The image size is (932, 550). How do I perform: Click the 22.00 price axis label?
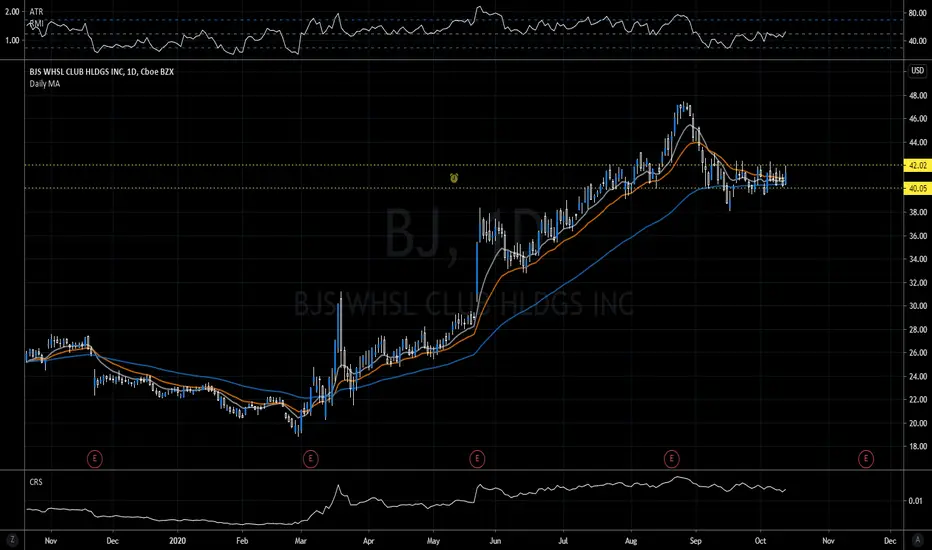pos(918,400)
